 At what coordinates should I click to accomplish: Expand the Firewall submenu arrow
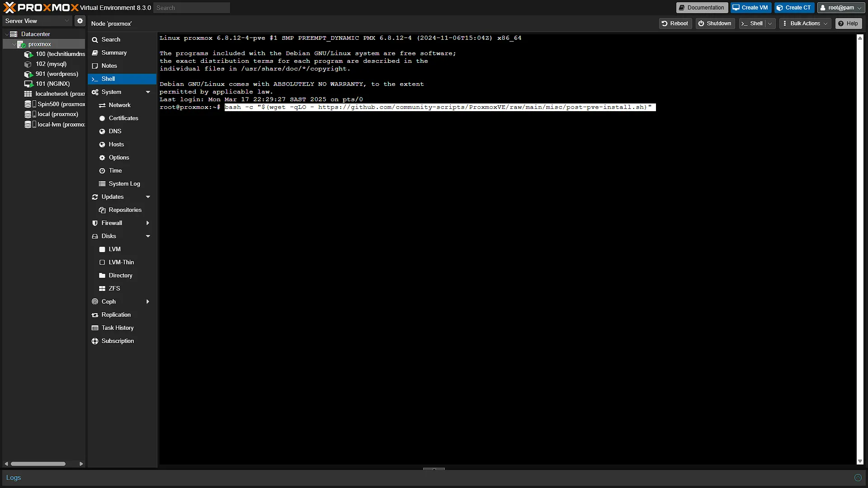tap(148, 223)
